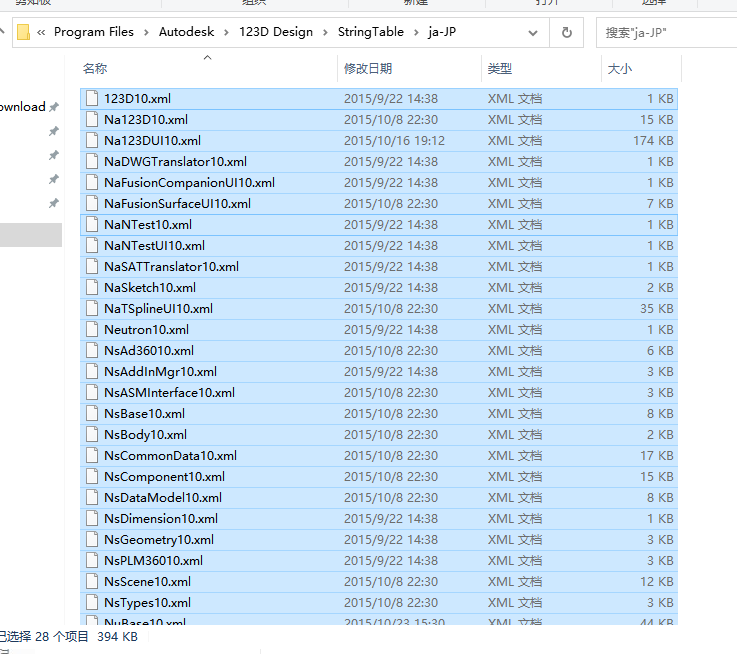Click the file icon of NaTSplineUI10.xml
This screenshot has width=737, height=654.
pyautogui.click(x=92, y=308)
